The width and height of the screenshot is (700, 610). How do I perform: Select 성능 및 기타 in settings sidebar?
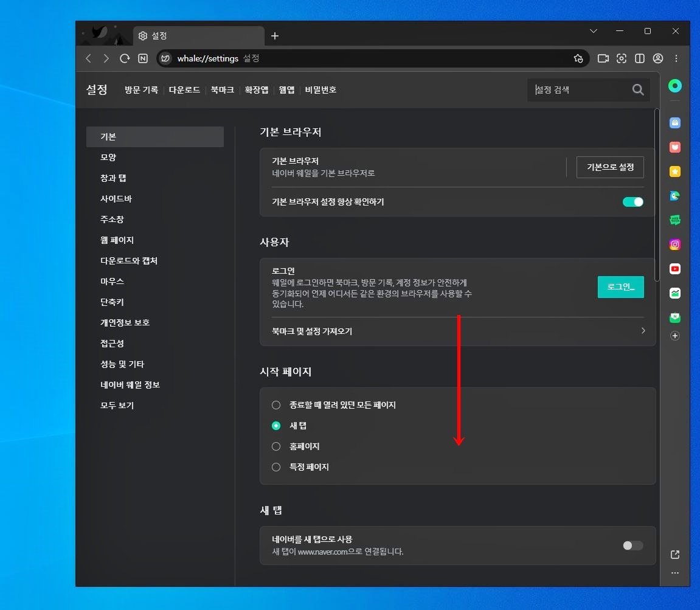pos(155,364)
